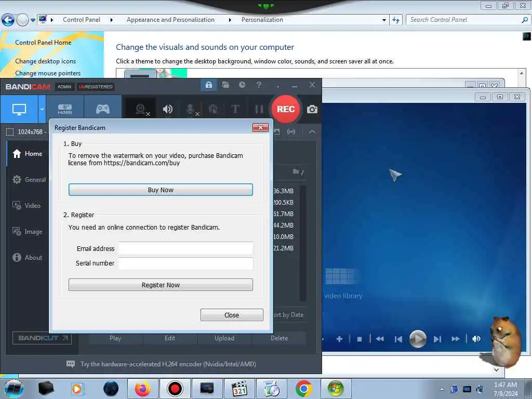Open the Home tab in Bandicam sidebar
This screenshot has height=399, width=532.
[28, 154]
